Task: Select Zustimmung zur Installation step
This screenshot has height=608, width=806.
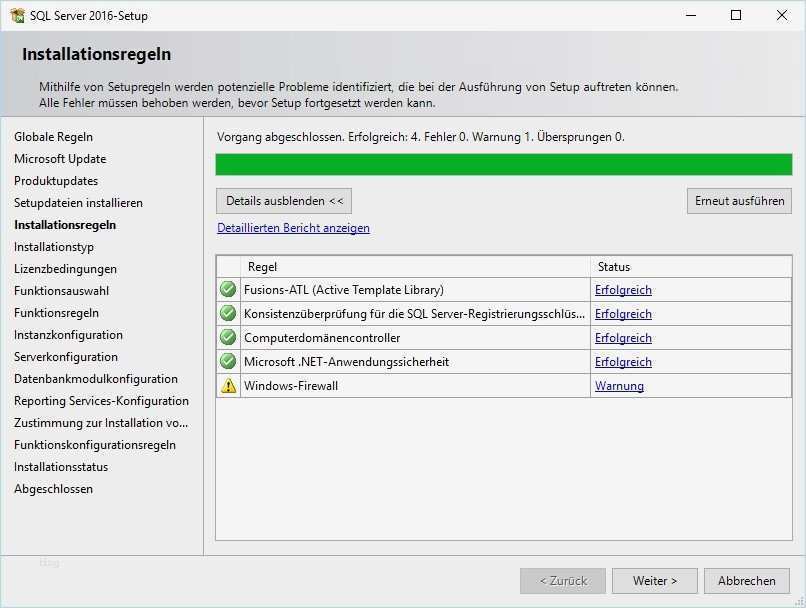Action: coord(101,423)
